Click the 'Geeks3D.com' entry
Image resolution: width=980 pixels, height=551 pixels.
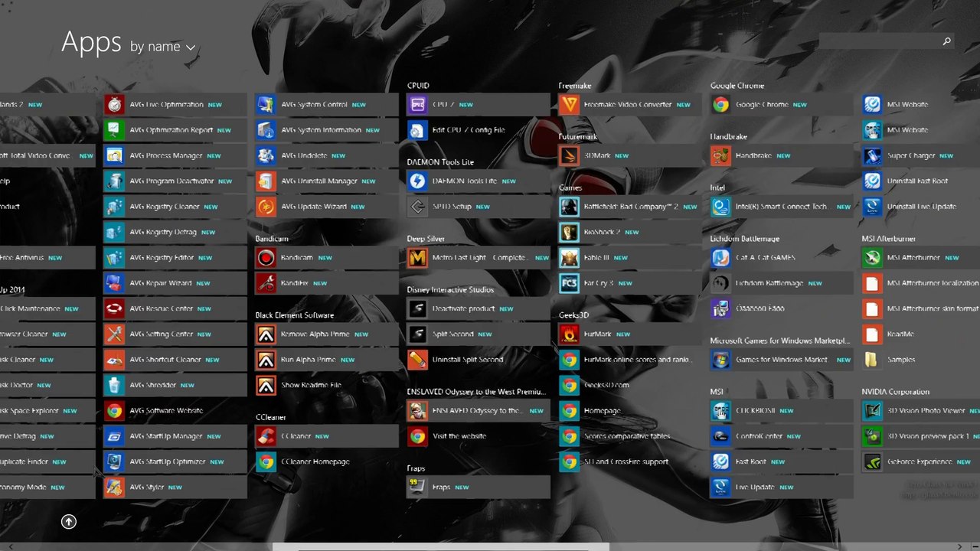[606, 386]
